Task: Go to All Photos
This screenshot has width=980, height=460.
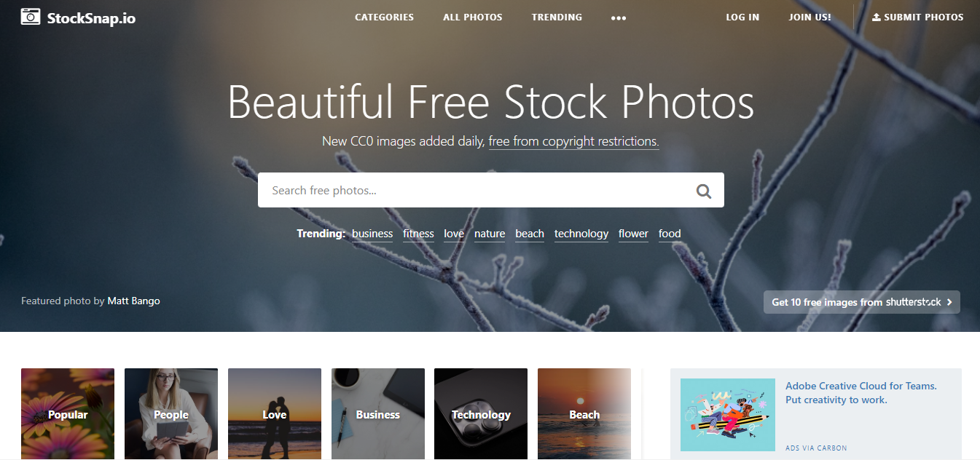Action: [x=473, y=17]
